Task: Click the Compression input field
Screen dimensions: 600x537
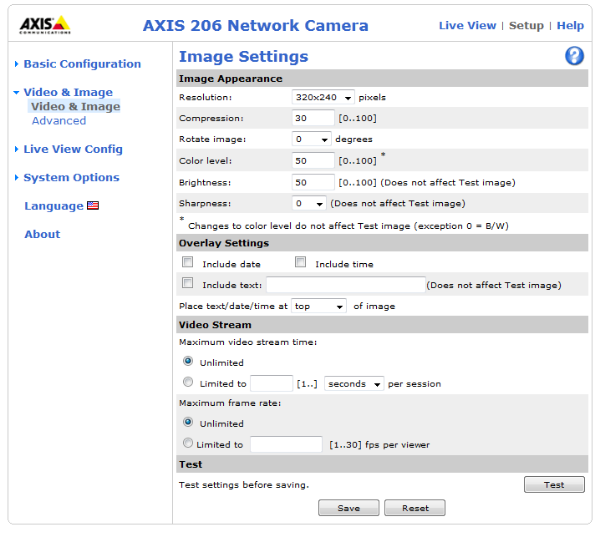Action: coord(313,118)
